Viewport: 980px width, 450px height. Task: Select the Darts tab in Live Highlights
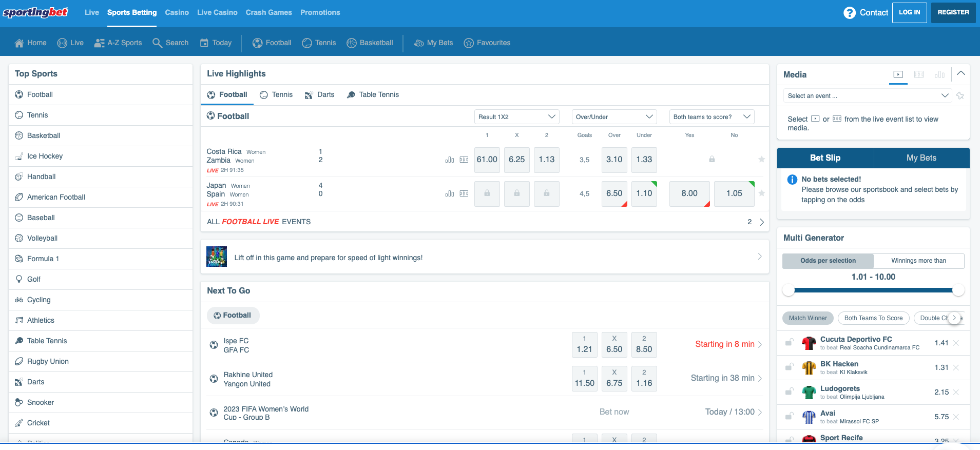tap(319, 95)
